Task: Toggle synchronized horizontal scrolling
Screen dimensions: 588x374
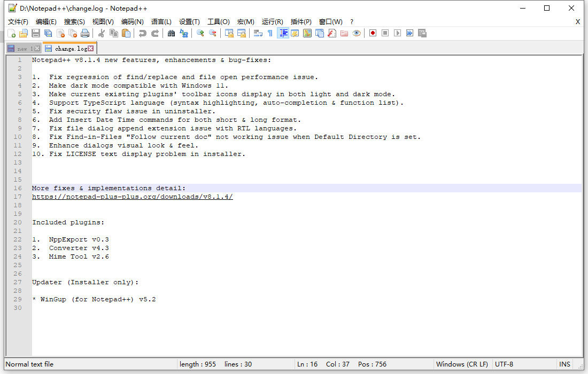Action: pyautogui.click(x=242, y=33)
